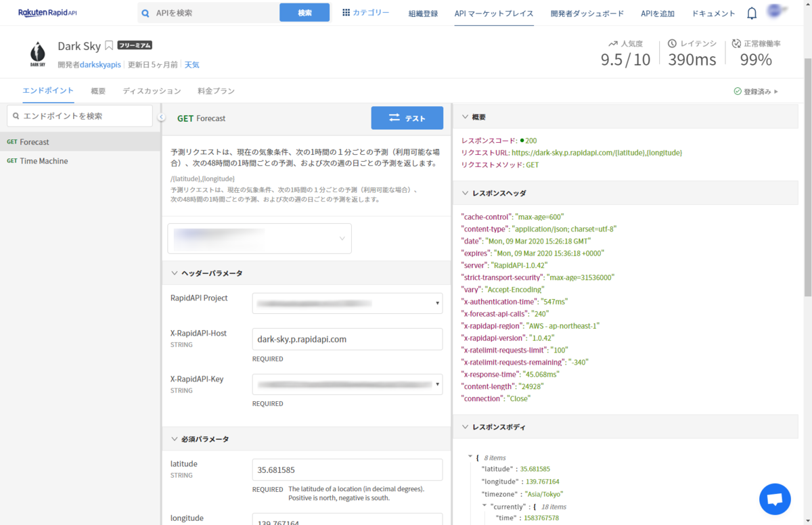
Task: Click the search magnifier icon in API search
Action: pyautogui.click(x=145, y=13)
